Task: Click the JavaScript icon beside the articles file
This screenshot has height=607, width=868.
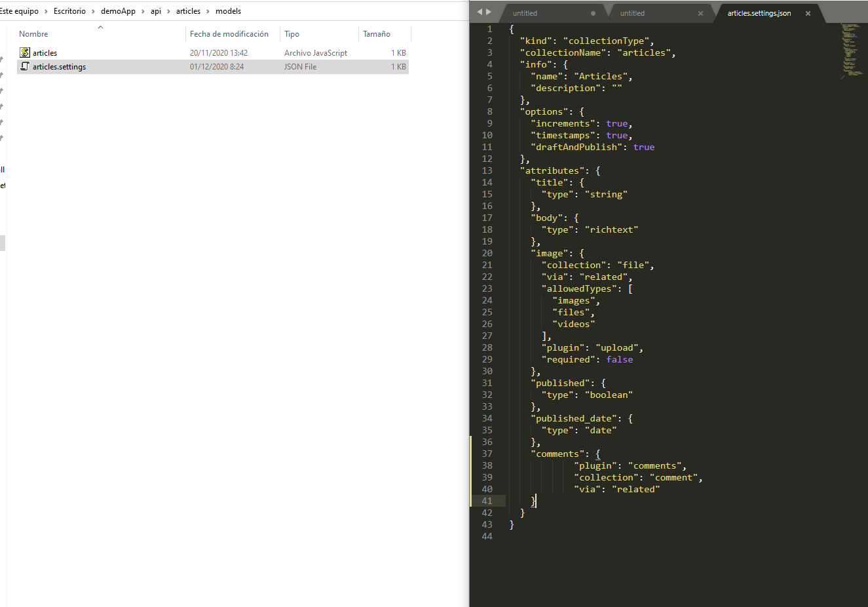Action: click(24, 52)
